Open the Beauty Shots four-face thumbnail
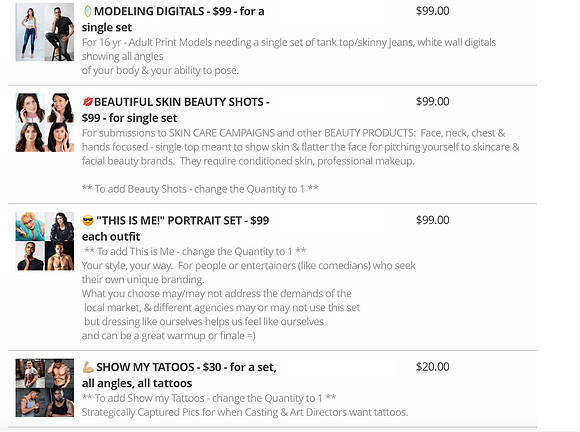The height and width of the screenshot is (432, 580). pyautogui.click(x=45, y=122)
